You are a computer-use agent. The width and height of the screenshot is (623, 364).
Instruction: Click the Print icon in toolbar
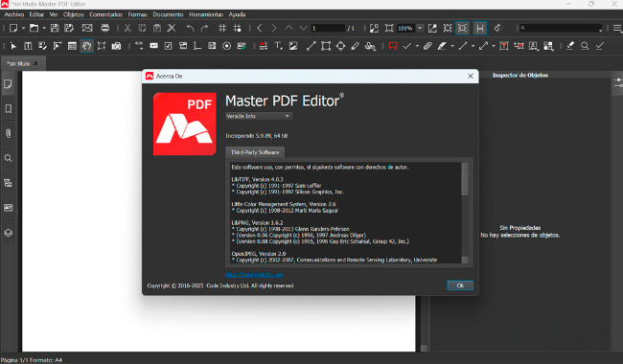pos(104,28)
